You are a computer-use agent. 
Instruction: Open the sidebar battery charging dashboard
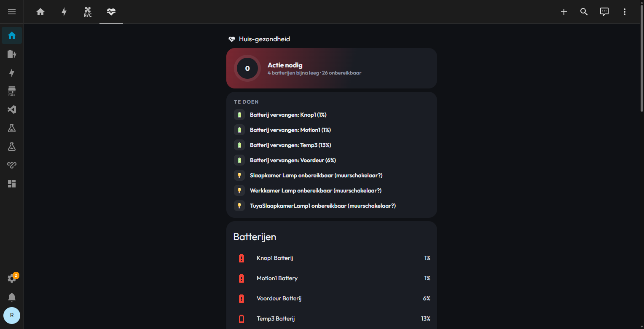point(12,54)
